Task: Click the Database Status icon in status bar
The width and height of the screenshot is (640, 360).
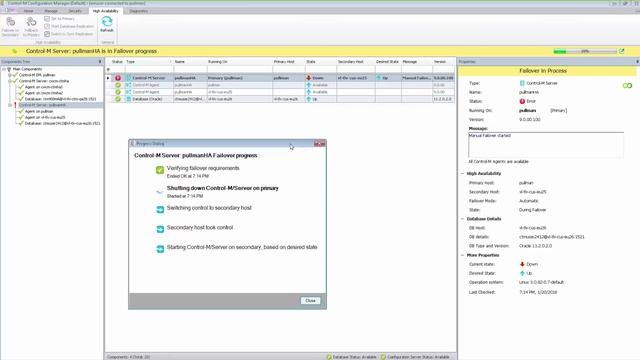Action: 329,357
